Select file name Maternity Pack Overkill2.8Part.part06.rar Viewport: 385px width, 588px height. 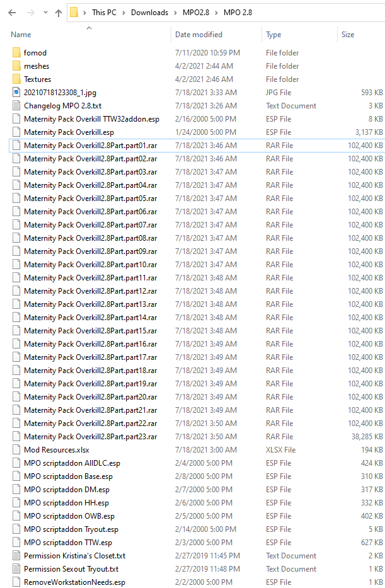tap(90, 212)
